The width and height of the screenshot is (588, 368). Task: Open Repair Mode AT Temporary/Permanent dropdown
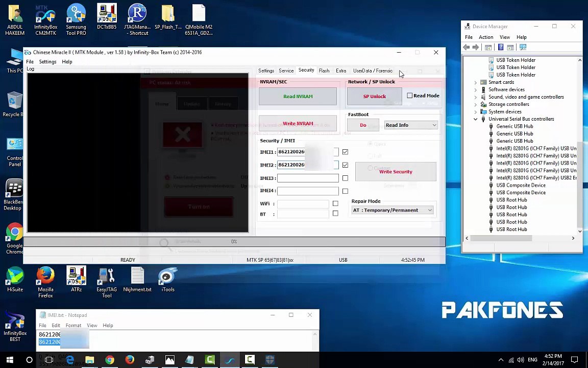point(392,210)
